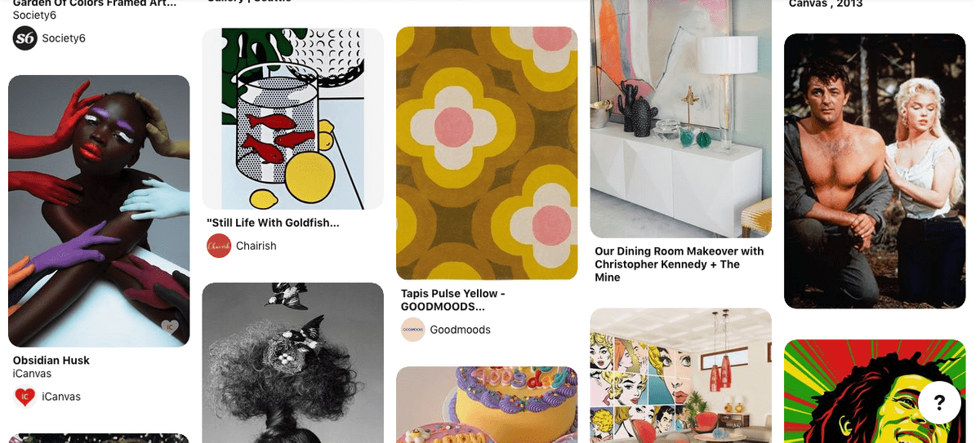Click the Goodmoods profile avatar icon

pyautogui.click(x=413, y=330)
